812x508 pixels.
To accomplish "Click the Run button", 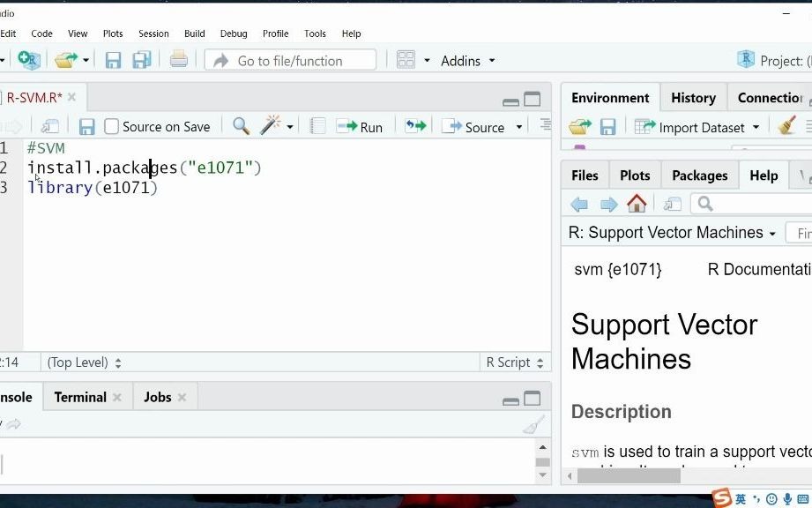I will click(x=360, y=127).
